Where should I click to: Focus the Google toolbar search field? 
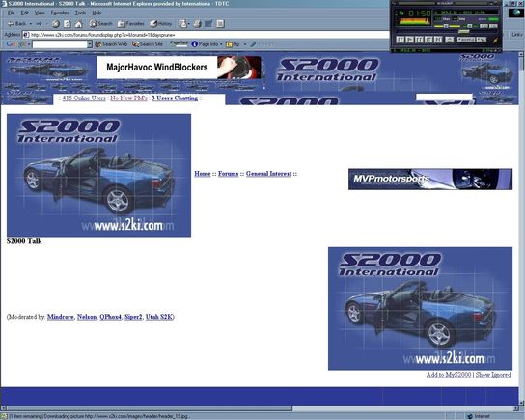(x=60, y=44)
